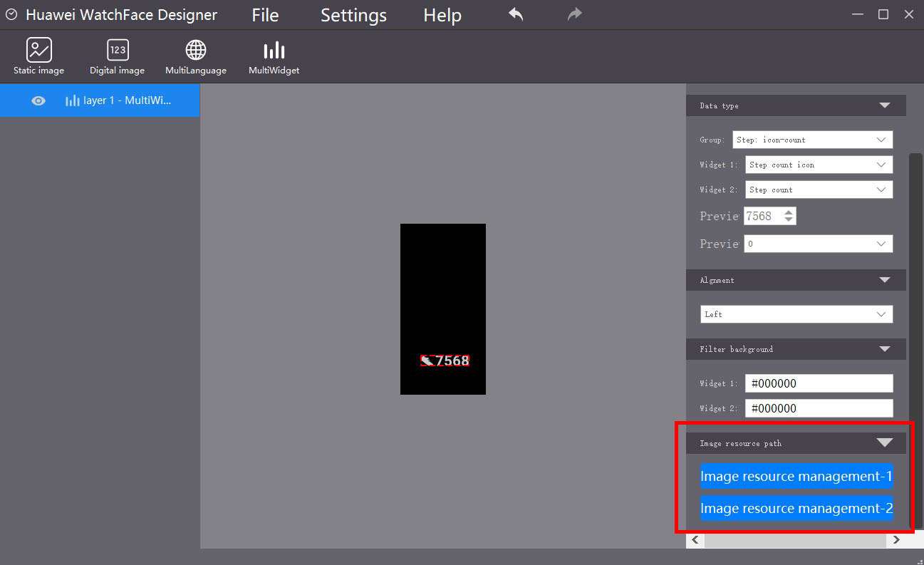The width and height of the screenshot is (924, 565).
Task: Open the Help menu
Action: tap(442, 15)
